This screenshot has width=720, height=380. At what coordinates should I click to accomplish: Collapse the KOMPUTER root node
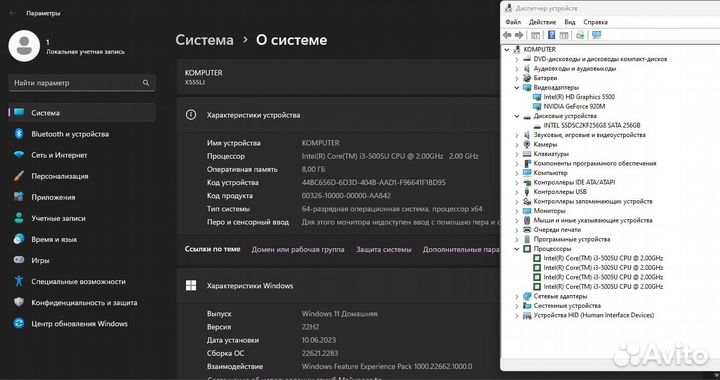[x=507, y=50]
